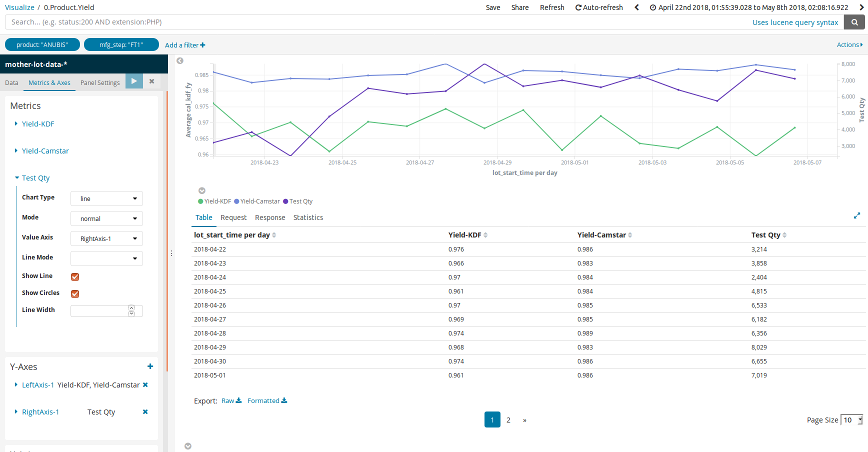Add a new Y-axis with the plus icon
Screen dimensions: 868x452
coord(150,366)
